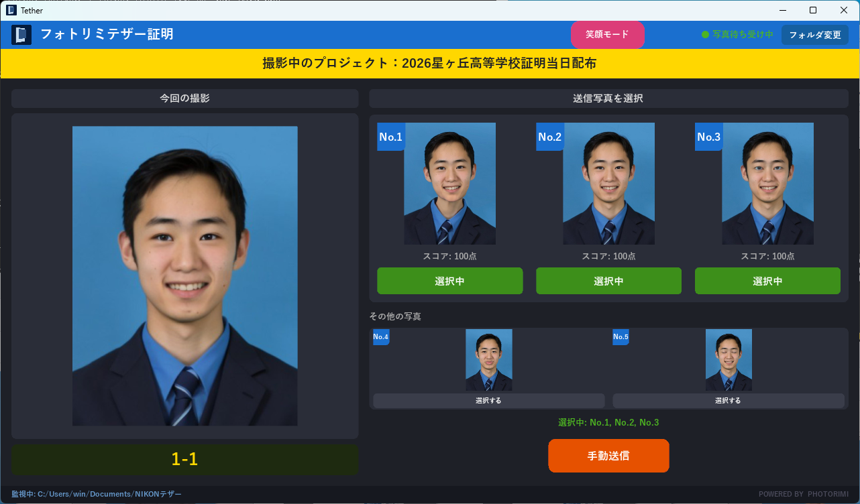Click the 送信写真を選択 panel header

point(608,99)
